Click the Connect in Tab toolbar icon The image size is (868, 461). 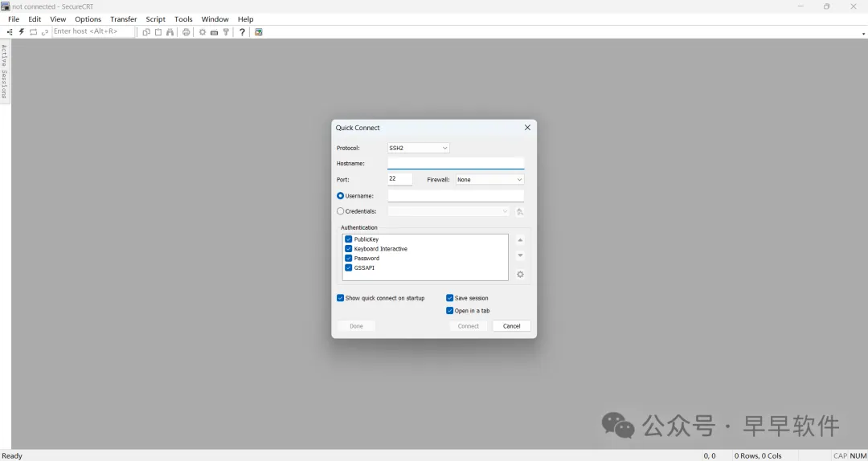point(33,32)
